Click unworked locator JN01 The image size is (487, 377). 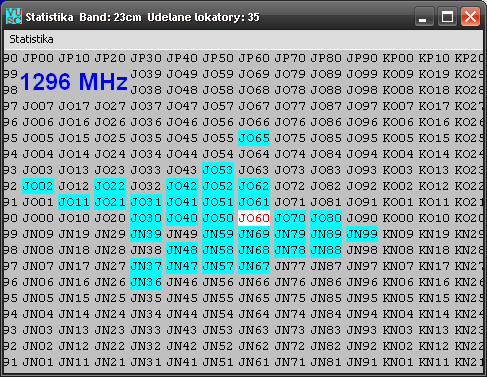coord(38,362)
